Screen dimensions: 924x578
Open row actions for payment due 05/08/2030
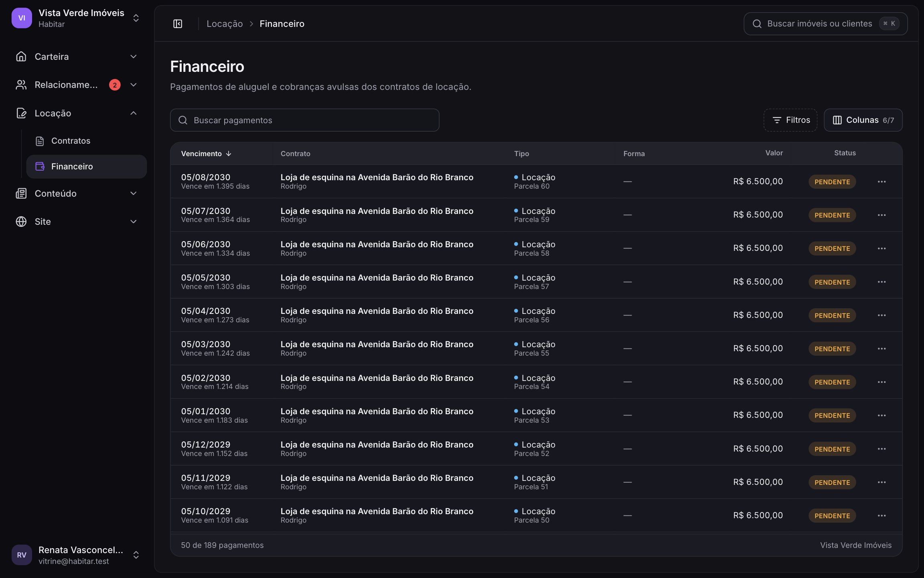click(881, 181)
